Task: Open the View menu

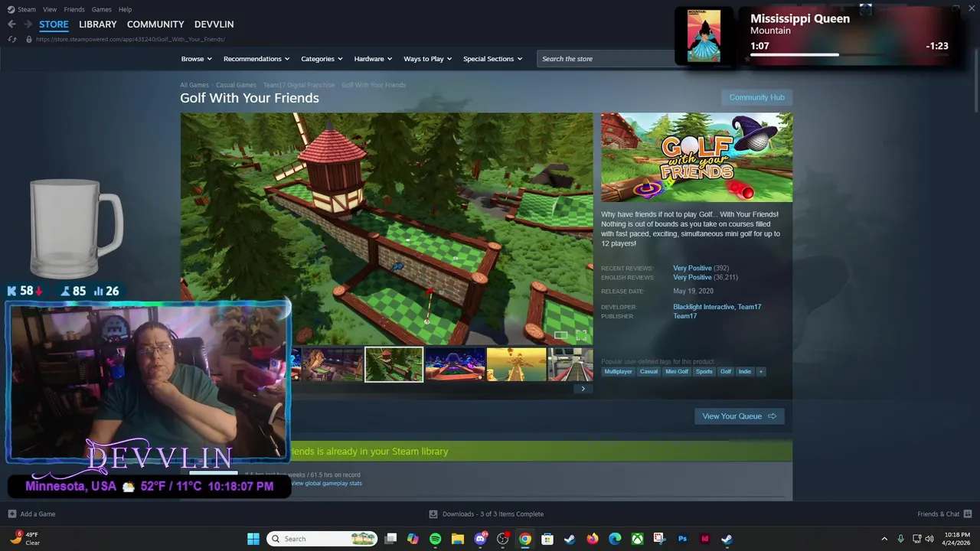Action: point(50,9)
